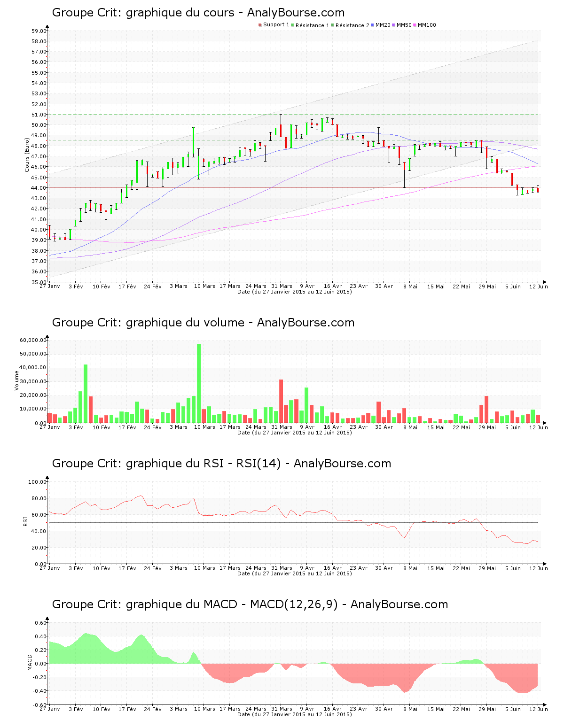Click '8 Mai' under the volume chart

[410, 427]
